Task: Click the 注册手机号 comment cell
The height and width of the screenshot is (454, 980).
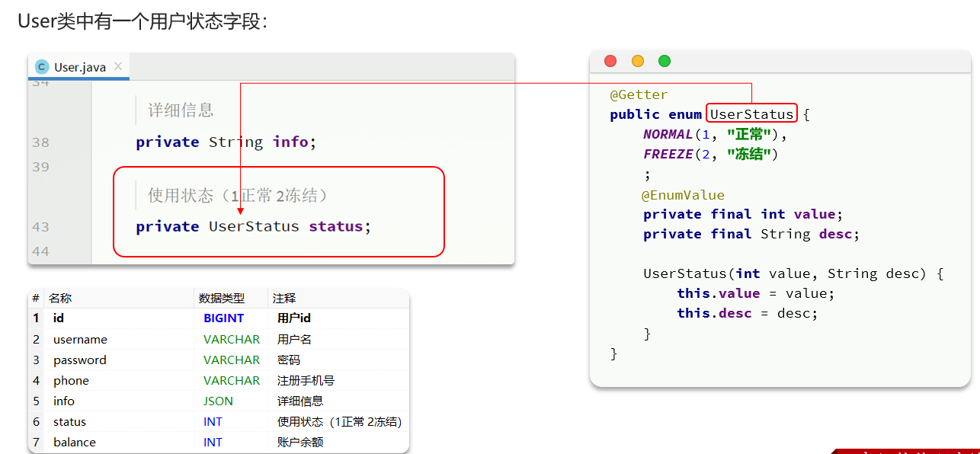Action: [x=306, y=380]
